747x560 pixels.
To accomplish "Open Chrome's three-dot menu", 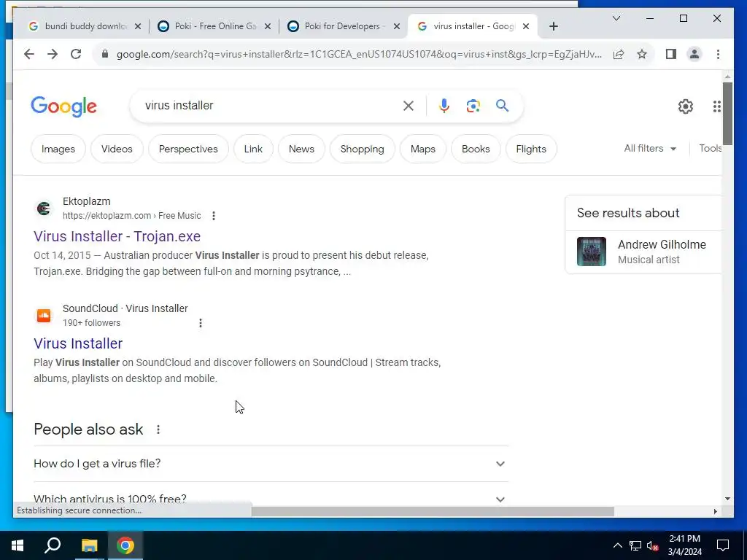I will (x=718, y=54).
